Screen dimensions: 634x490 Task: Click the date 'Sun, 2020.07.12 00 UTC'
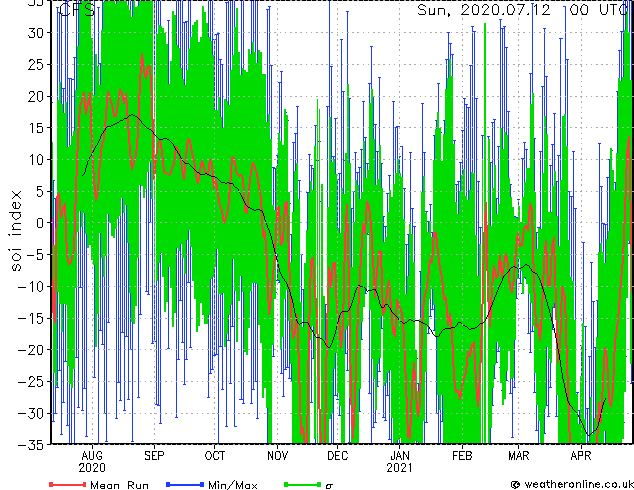pos(522,10)
